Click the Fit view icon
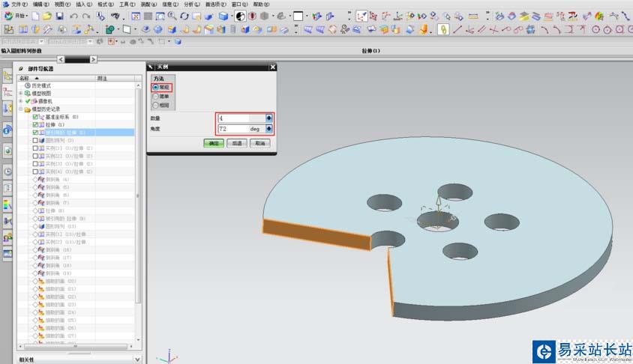This screenshot has height=364, width=633. coord(136,16)
